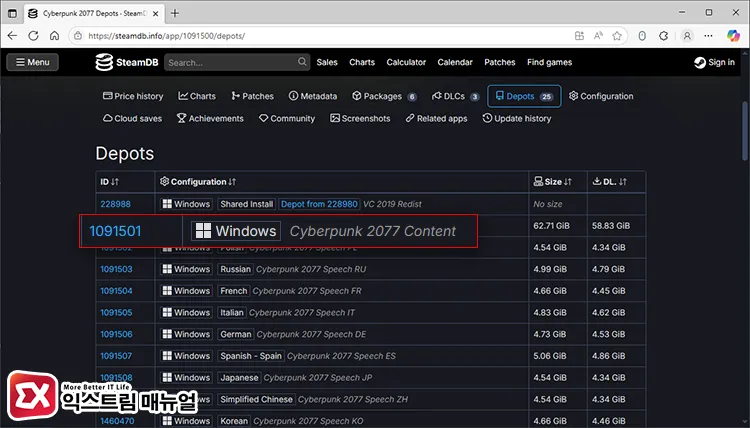Open the SteamDB Menu button
750x428 pixels.
[x=33, y=62]
